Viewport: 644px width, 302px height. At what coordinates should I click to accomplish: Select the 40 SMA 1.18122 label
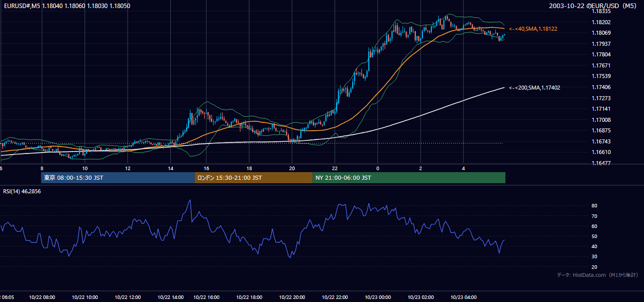(533, 29)
